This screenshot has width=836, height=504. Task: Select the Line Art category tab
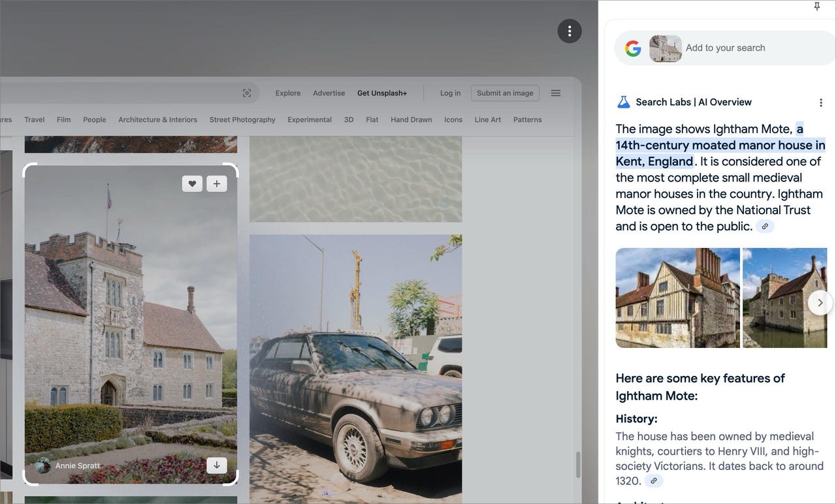(x=488, y=120)
